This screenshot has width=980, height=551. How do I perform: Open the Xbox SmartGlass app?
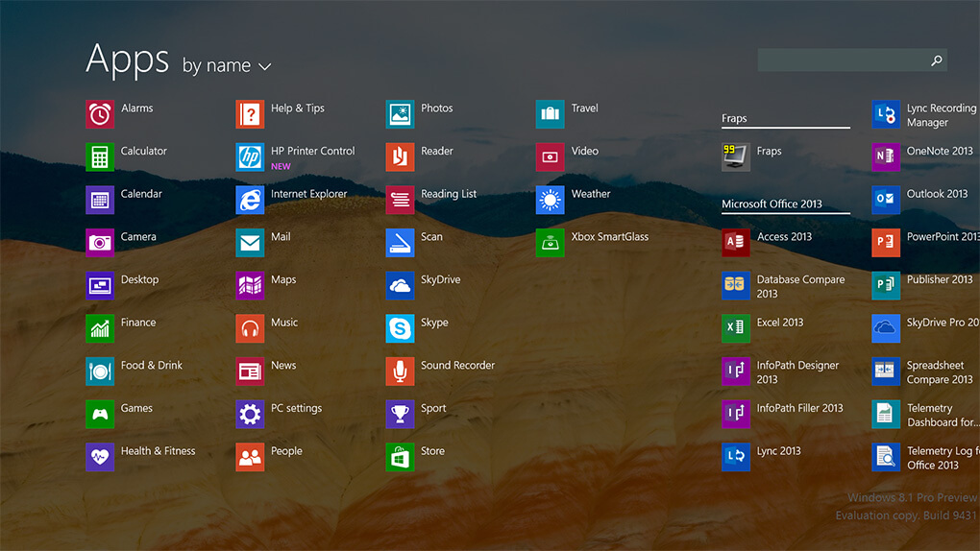pos(550,243)
